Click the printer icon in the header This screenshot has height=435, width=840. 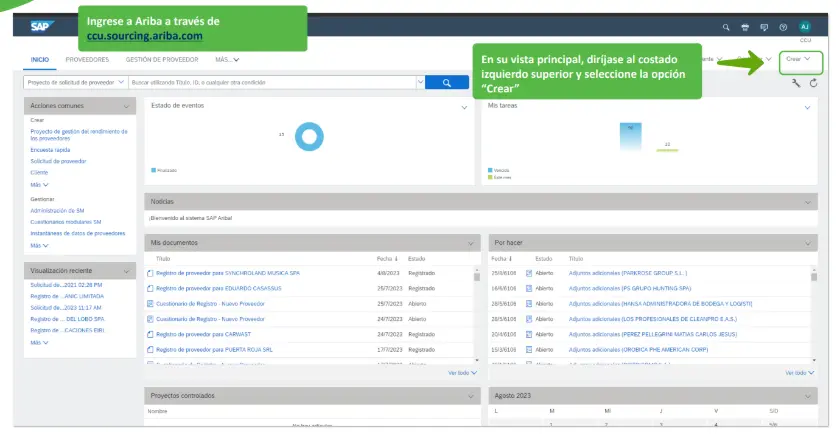pyautogui.click(x=745, y=27)
